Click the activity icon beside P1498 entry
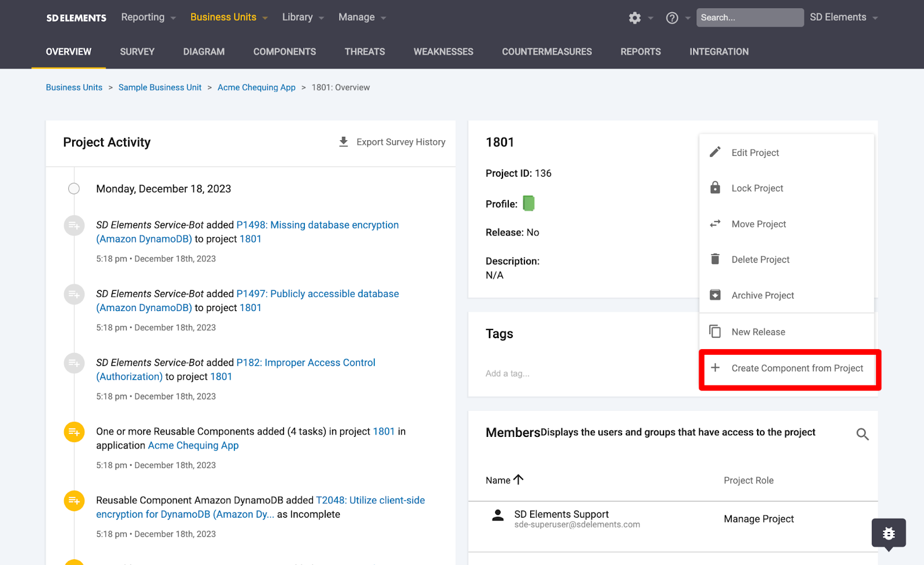This screenshot has height=565, width=924. pyautogui.click(x=74, y=225)
